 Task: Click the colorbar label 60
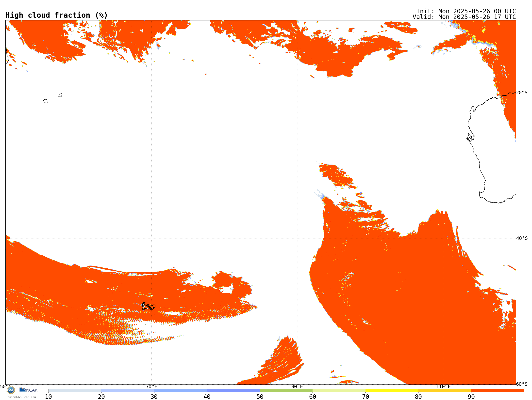tap(313, 397)
